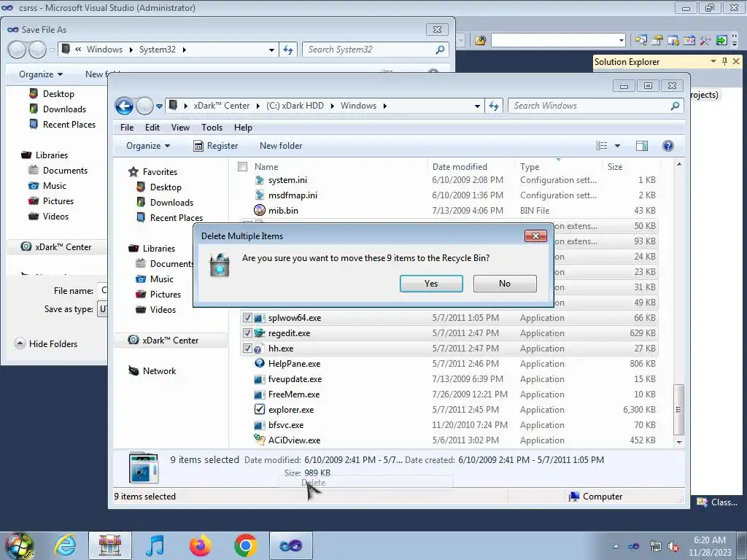Select ACiDview.exe icon in the list
This screenshot has width=747, height=560.
click(260, 440)
